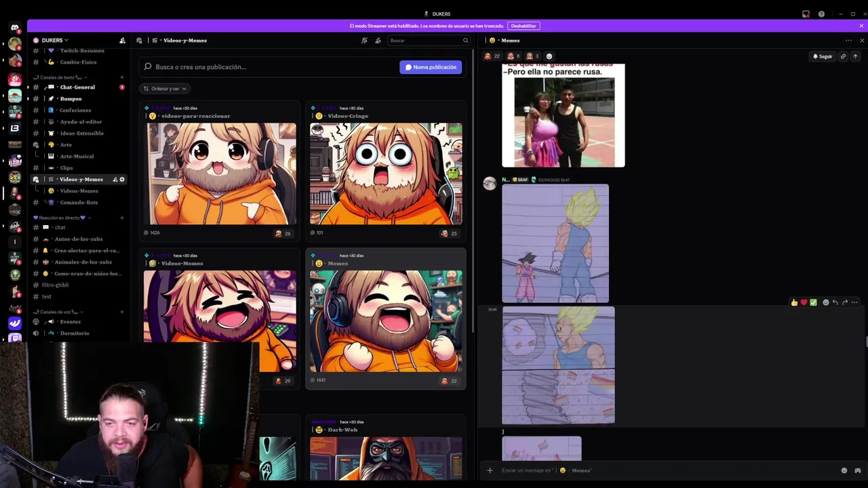
Task: Open emoji picker in message box
Action: [844, 470]
